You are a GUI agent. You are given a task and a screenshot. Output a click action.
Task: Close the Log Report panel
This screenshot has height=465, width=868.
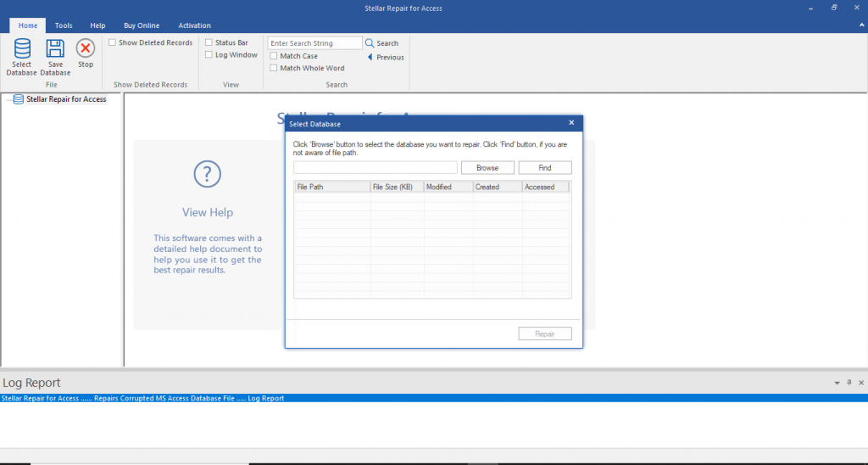861,383
